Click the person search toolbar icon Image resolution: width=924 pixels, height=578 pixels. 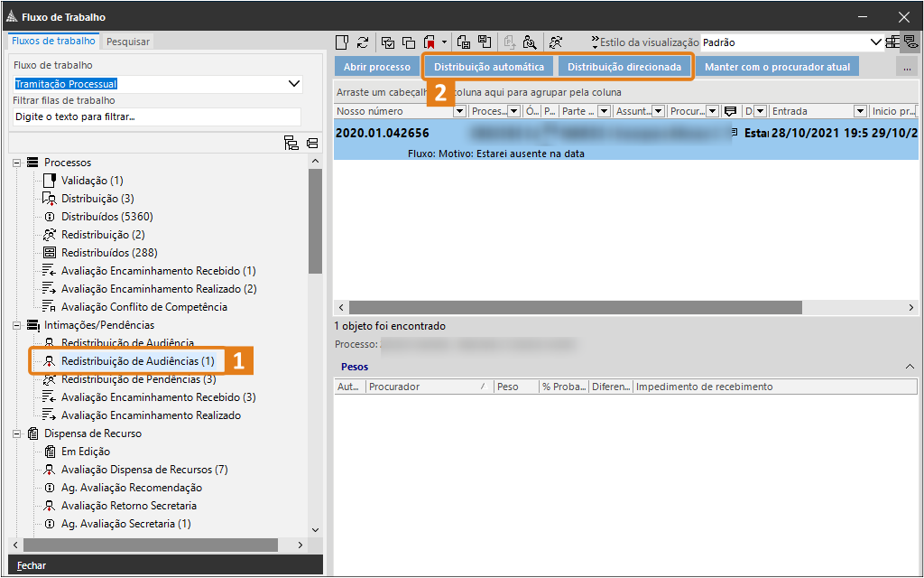click(530, 42)
